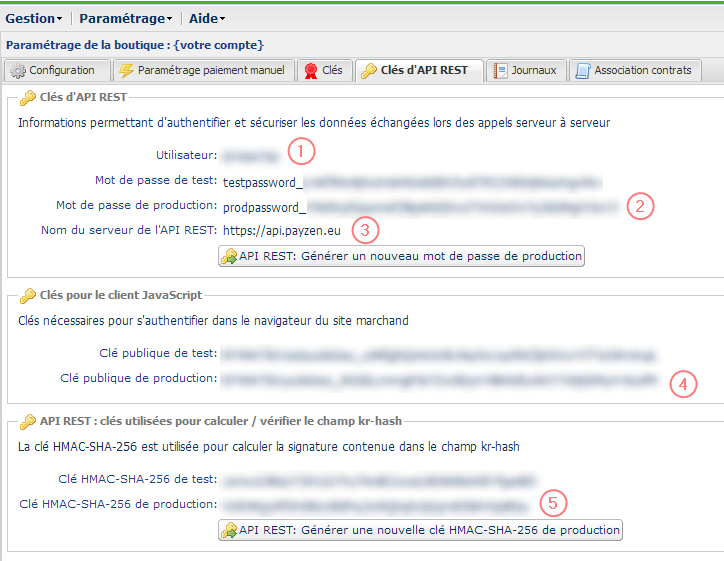Generate a new HMAC-SHA-256 production key
The width and height of the screenshot is (724, 561).
click(x=420, y=529)
